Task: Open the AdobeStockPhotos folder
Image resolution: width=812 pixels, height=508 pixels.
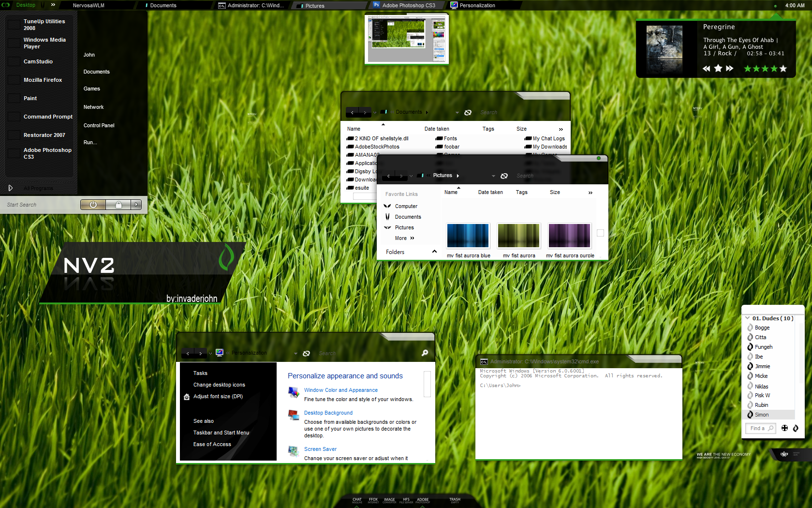Action: pos(373,147)
